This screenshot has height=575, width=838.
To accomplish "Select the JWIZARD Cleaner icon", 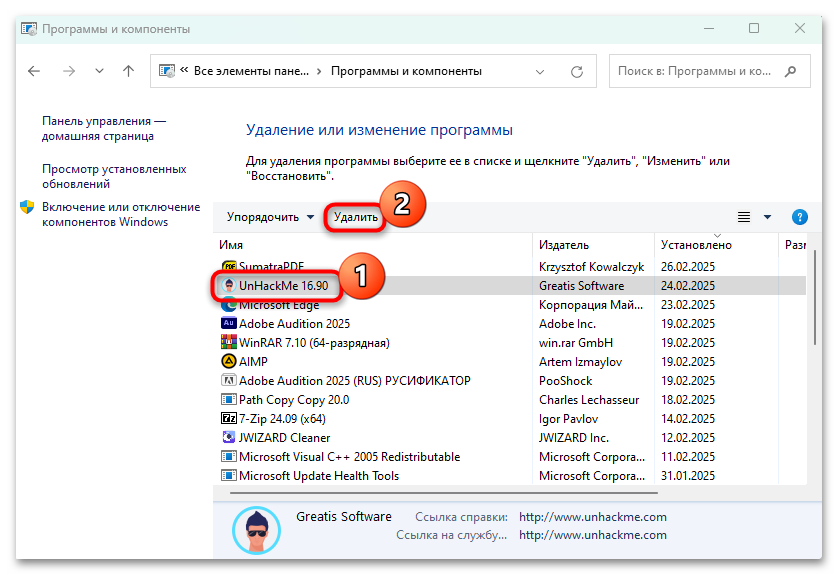I will (229, 437).
